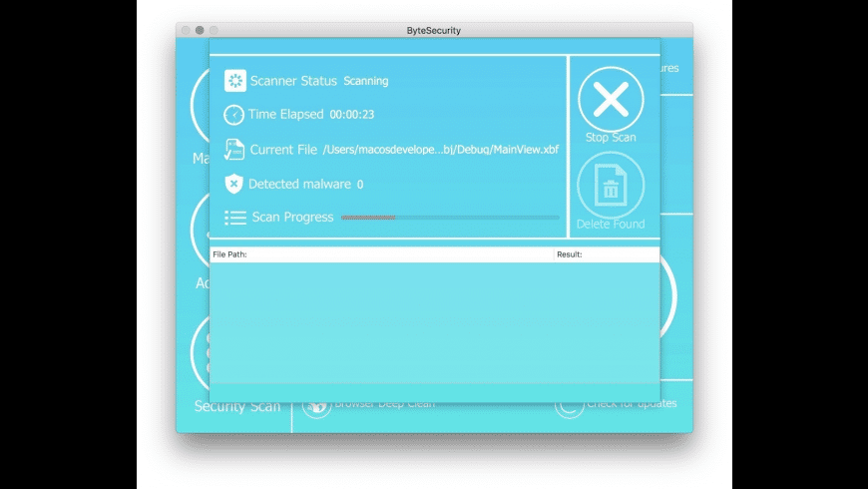Image resolution: width=868 pixels, height=489 pixels.
Task: Click the Browser Deep Clean text
Action: [x=385, y=404]
